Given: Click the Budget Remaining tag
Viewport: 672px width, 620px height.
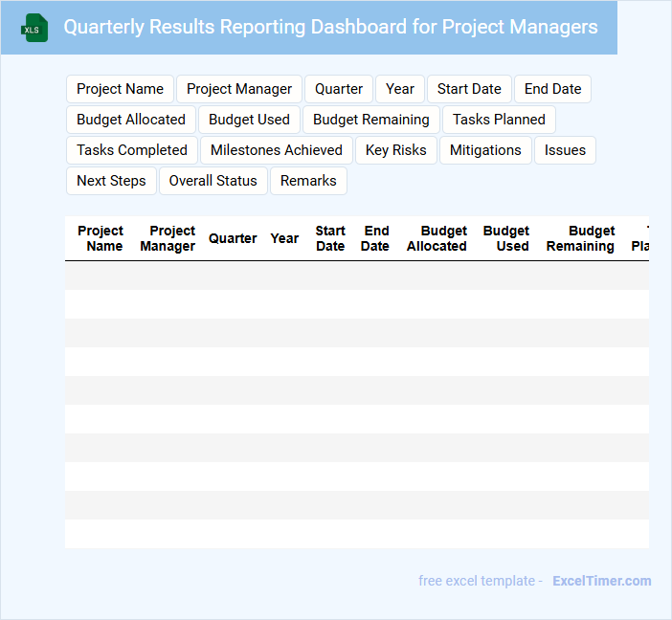Looking at the screenshot, I should [371, 120].
